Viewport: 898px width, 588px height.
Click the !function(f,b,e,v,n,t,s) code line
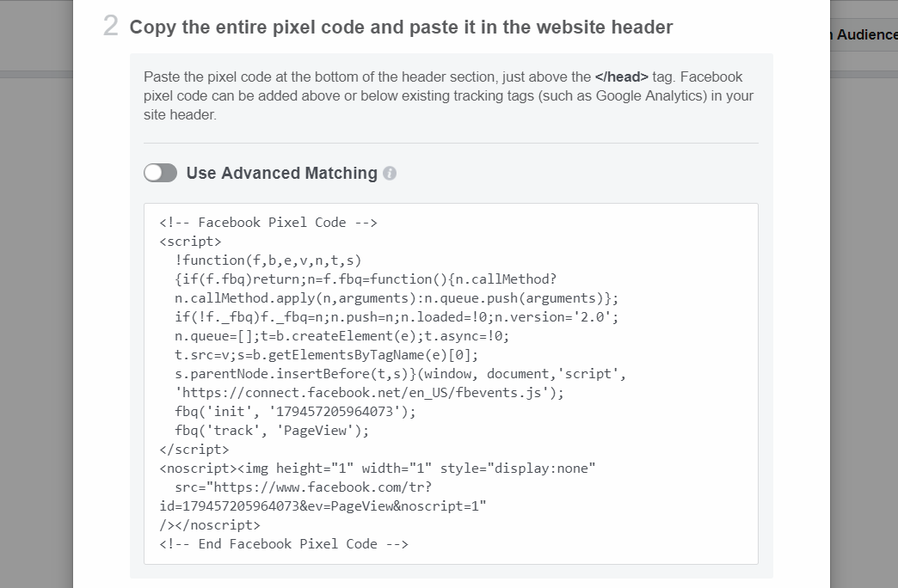coord(268,260)
